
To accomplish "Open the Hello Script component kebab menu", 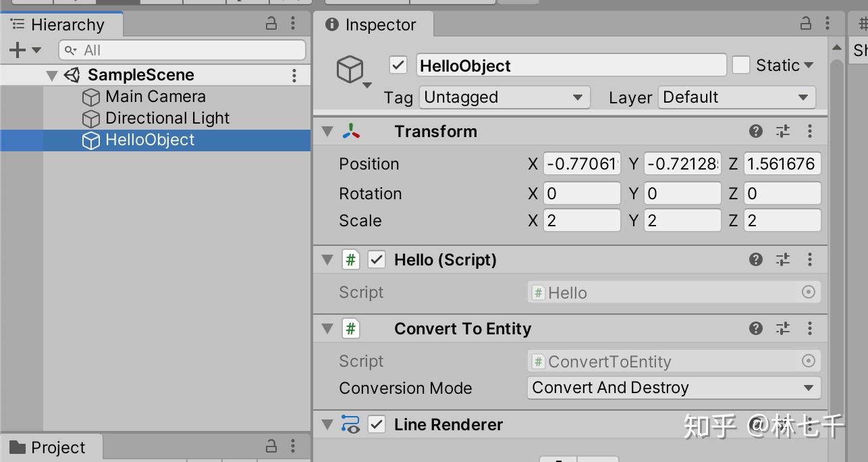I will (x=810, y=259).
